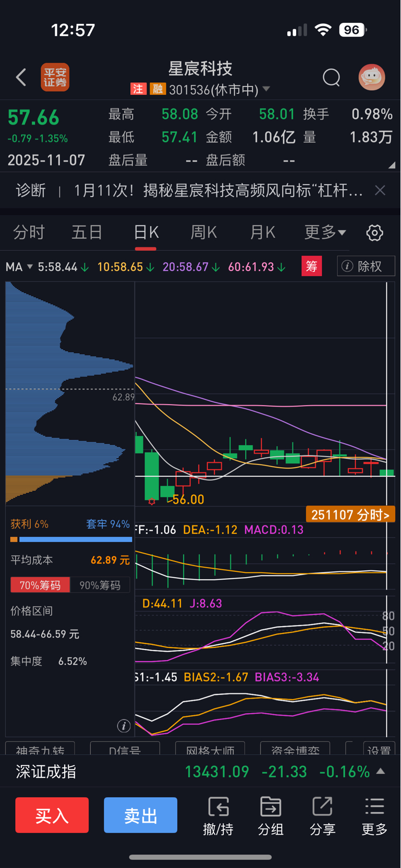Viewport: 401px width, 868px height.
Task: Tap the date 2025-11-07
Action: click(46, 160)
